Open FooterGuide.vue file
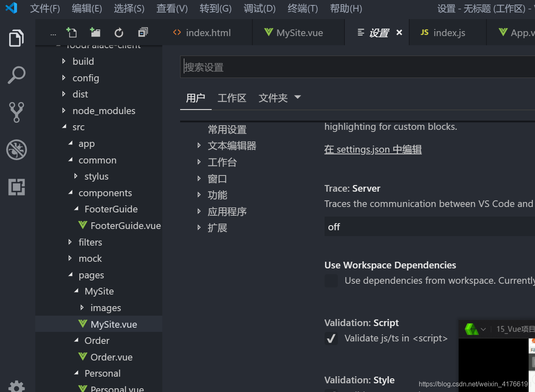This screenshot has height=392, width=535. (x=125, y=226)
